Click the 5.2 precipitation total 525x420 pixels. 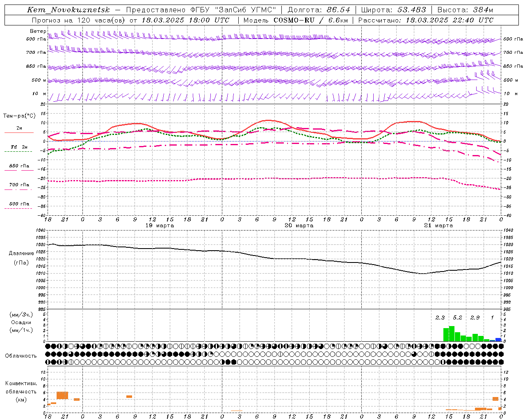[457, 318]
